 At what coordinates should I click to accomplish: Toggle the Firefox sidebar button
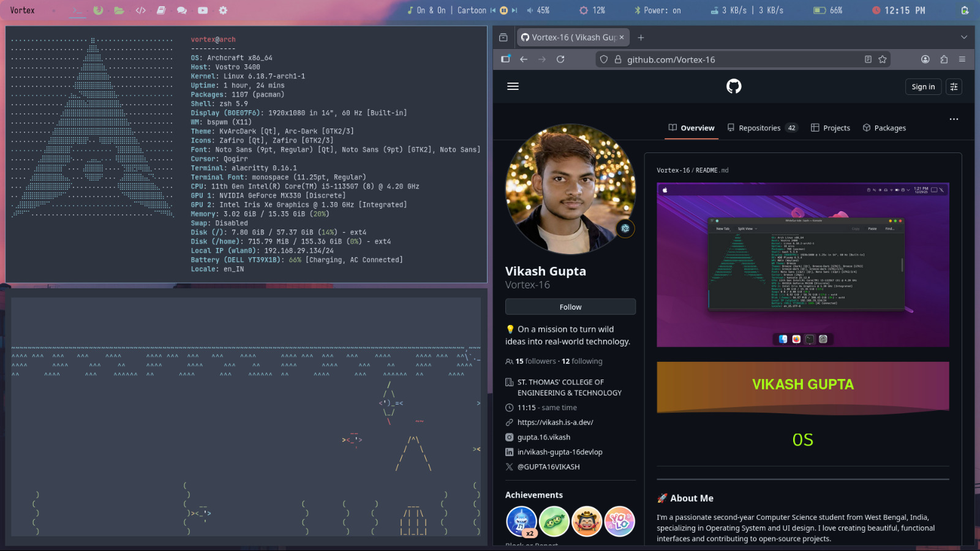click(x=505, y=59)
